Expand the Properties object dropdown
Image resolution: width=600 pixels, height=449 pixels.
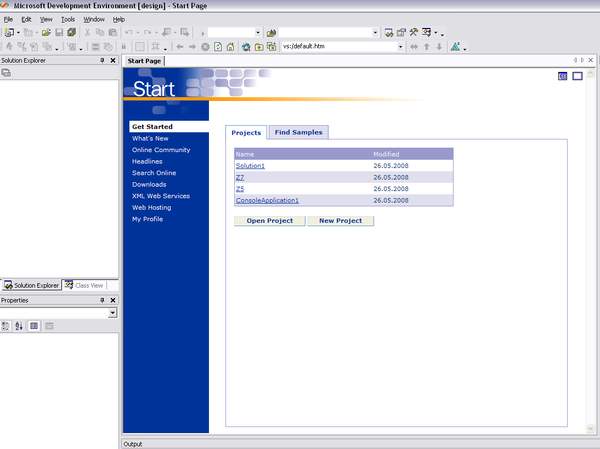pyautogui.click(x=113, y=313)
